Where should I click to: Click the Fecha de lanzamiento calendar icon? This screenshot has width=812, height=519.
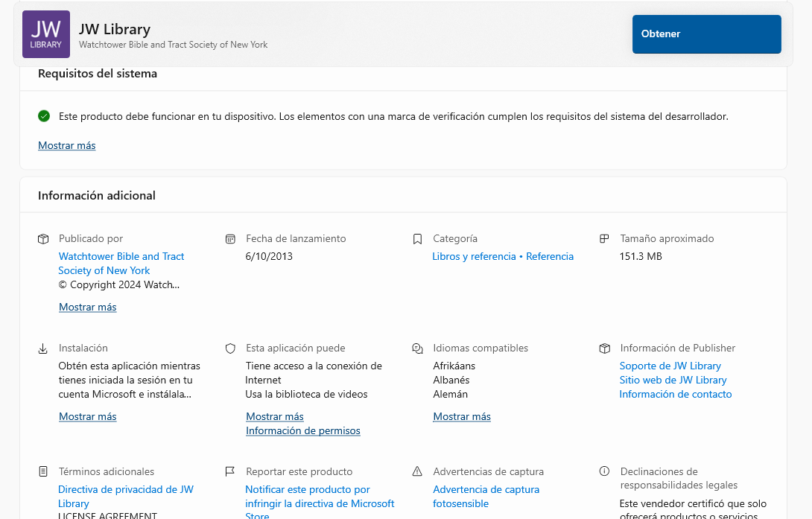pos(230,238)
